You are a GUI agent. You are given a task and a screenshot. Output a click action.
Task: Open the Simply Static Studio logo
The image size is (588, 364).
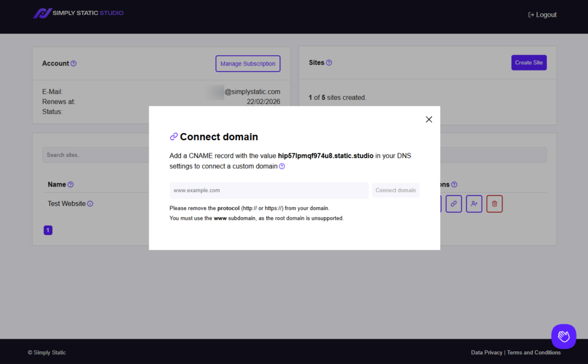78,13
